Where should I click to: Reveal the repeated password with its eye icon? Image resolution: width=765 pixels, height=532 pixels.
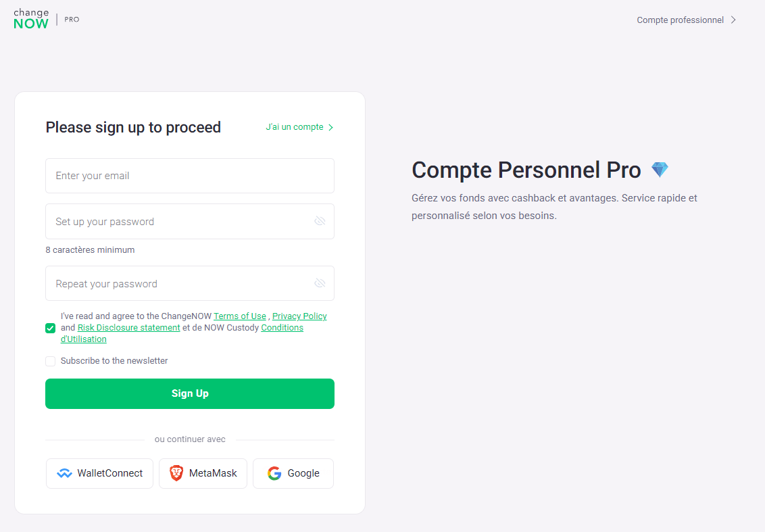(x=319, y=283)
